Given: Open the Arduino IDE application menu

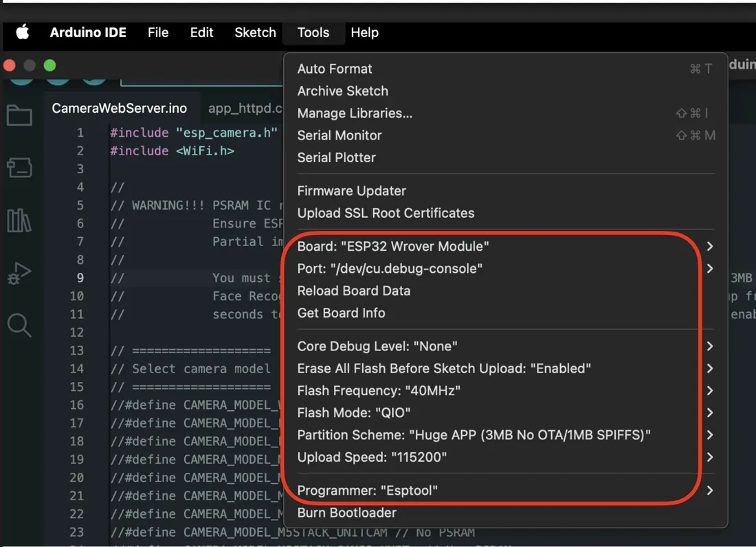Looking at the screenshot, I should click(88, 32).
